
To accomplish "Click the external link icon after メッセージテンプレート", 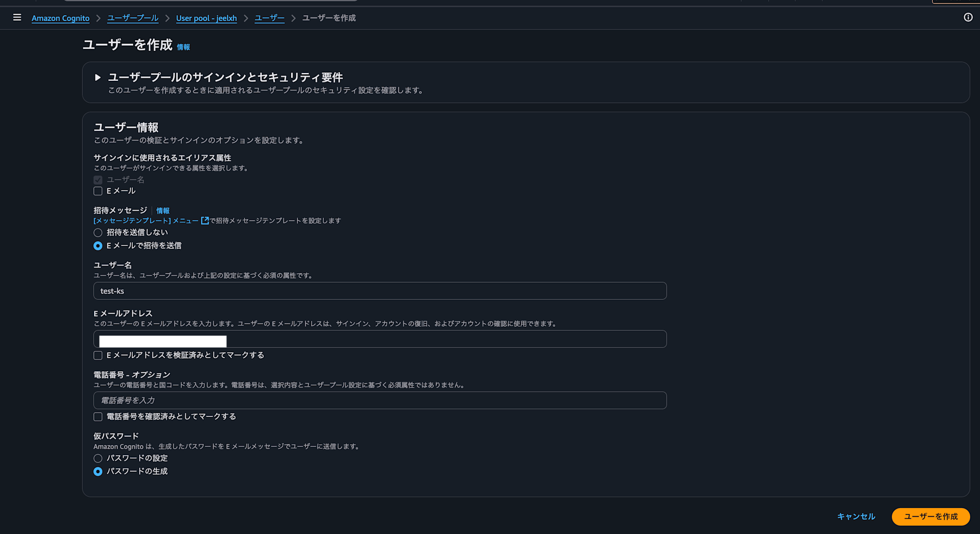I will coord(205,221).
